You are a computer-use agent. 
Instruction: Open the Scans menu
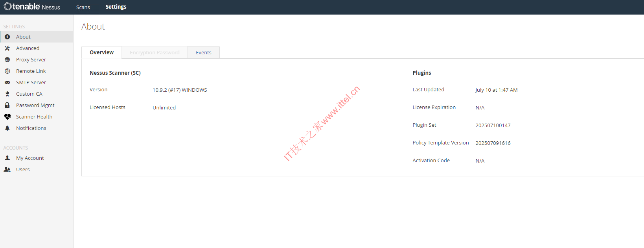click(83, 7)
